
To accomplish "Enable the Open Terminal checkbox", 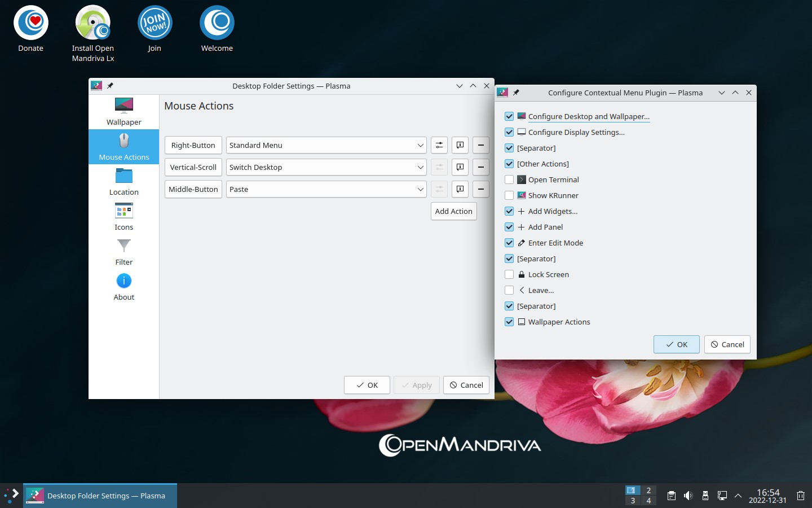I will (509, 179).
